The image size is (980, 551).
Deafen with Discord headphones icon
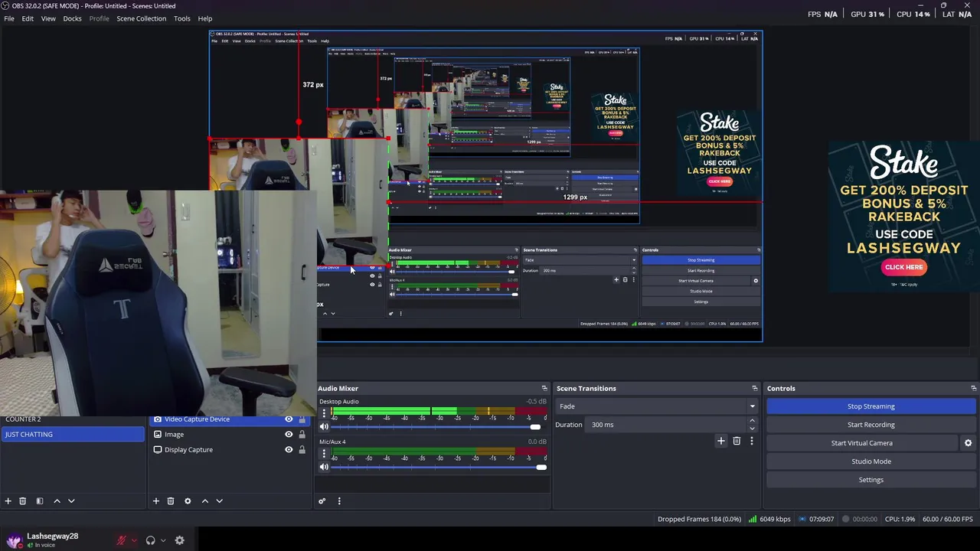150,540
